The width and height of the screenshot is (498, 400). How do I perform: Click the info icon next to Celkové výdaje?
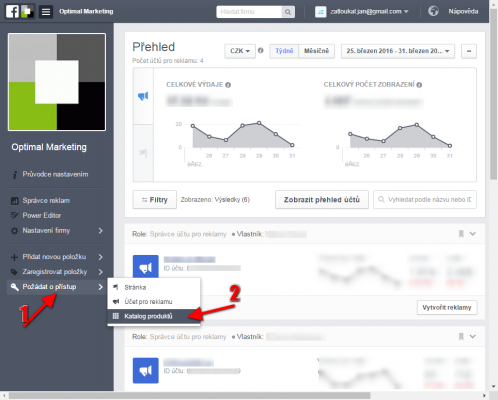[228, 85]
